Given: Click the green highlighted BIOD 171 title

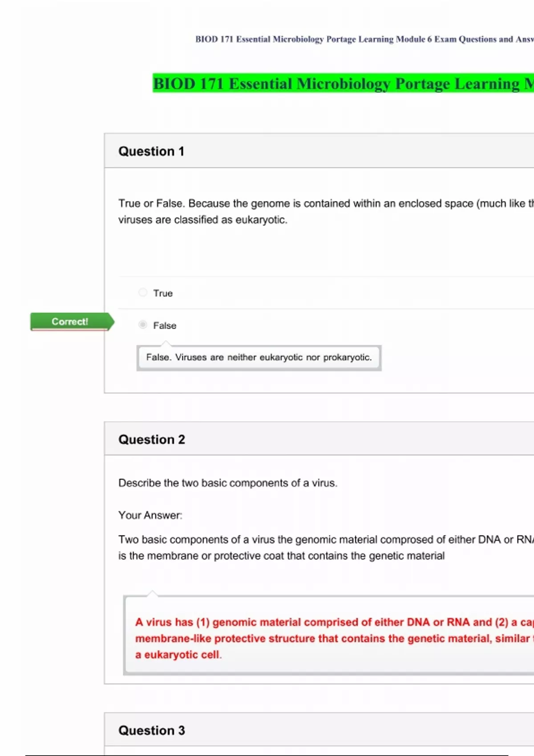Looking at the screenshot, I should tap(343, 84).
